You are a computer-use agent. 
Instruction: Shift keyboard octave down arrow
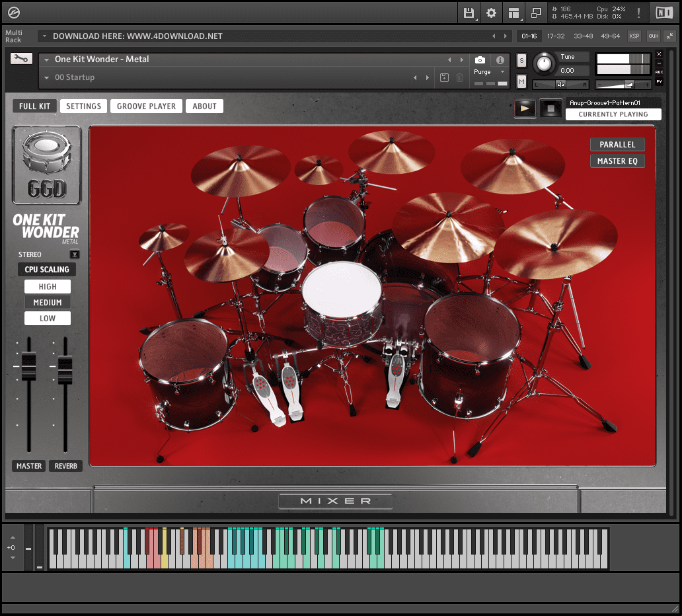pos(13,558)
